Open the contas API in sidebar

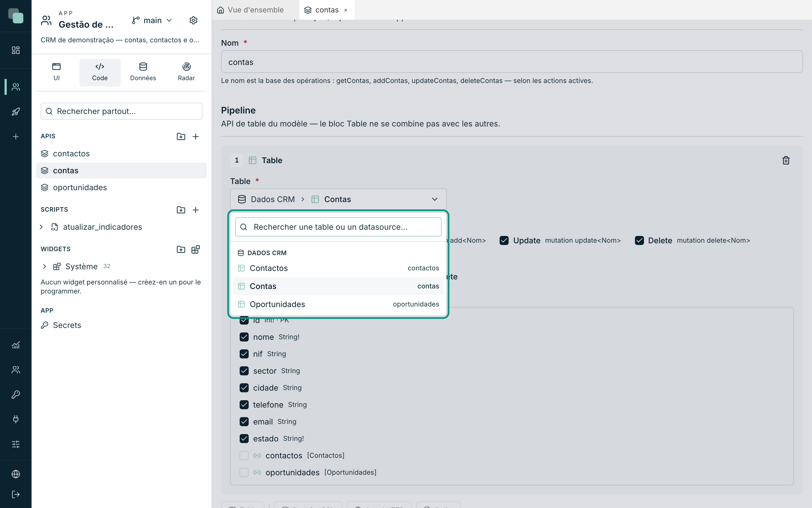[x=122, y=171]
